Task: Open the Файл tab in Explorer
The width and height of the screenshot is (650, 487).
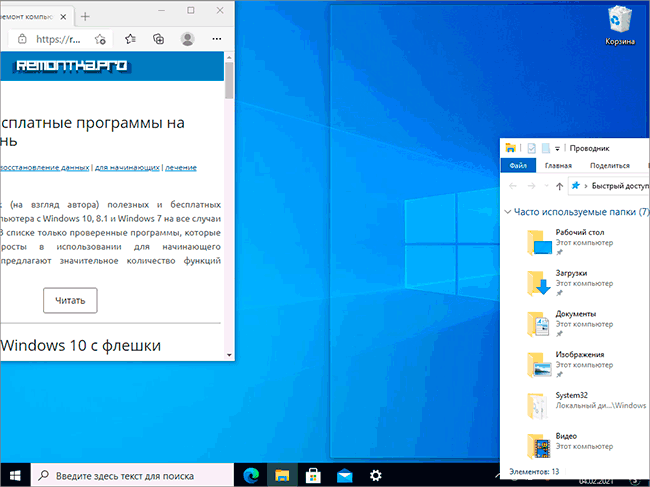Action: click(518, 165)
